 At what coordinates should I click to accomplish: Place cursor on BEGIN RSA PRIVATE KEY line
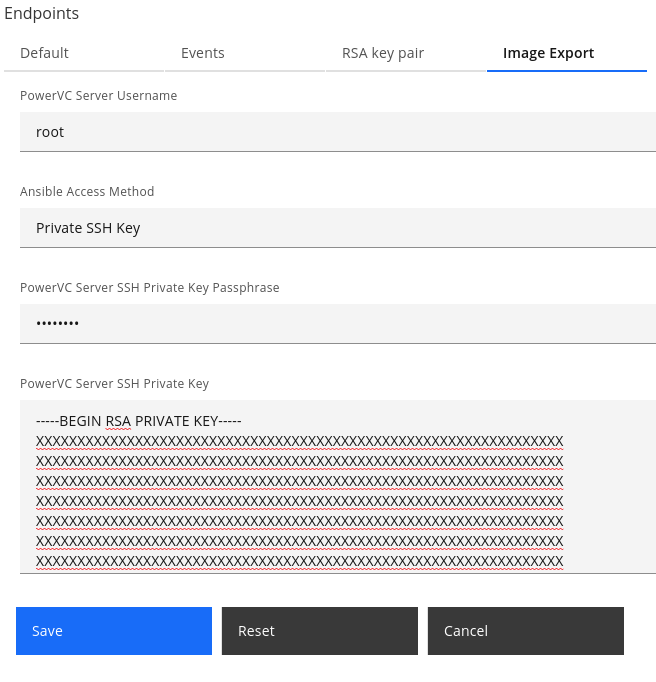pos(139,421)
